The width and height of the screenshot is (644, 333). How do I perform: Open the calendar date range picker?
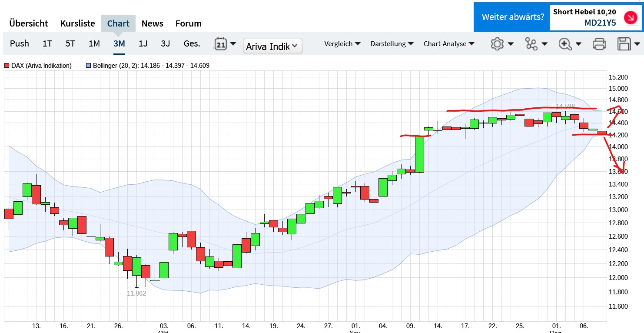click(221, 44)
